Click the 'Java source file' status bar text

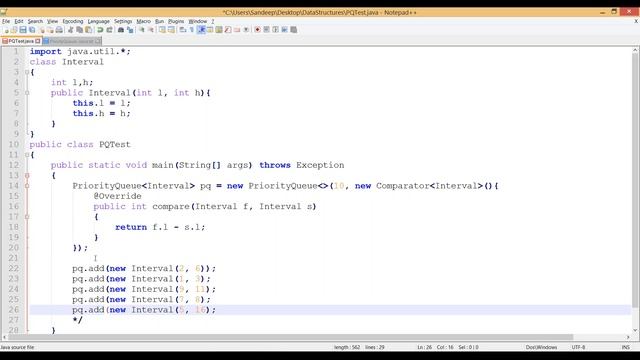(x=17, y=347)
